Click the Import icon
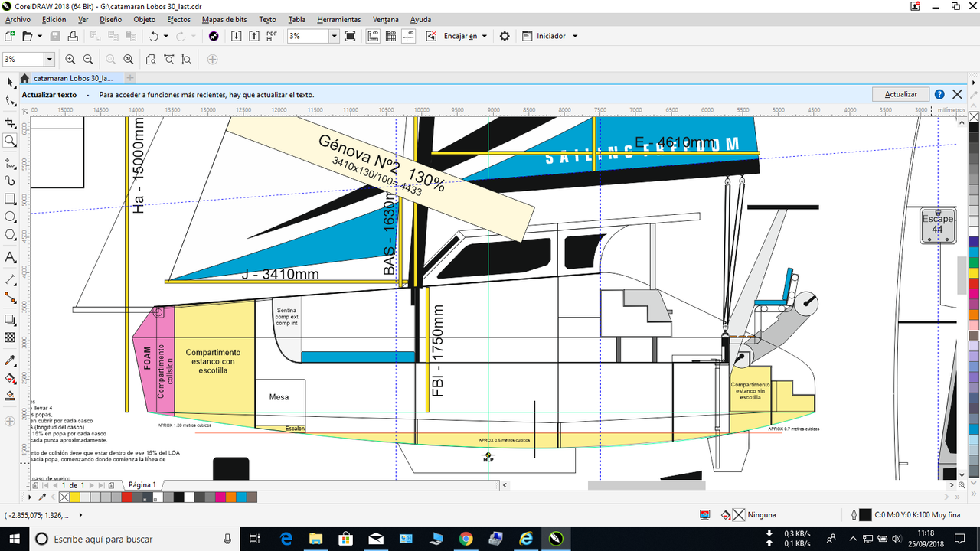The height and width of the screenshot is (551, 980). tap(236, 36)
